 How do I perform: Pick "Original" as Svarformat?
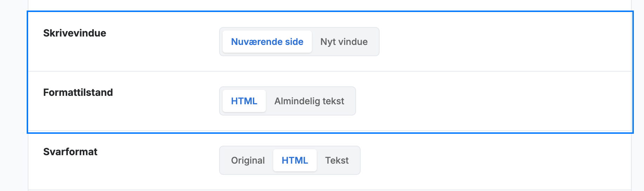point(248,160)
